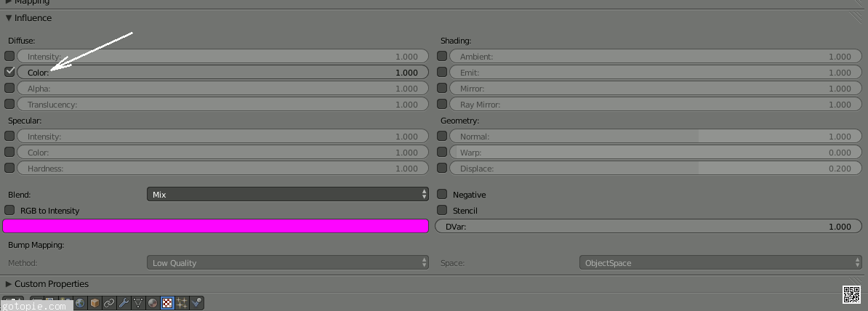Viewport: 868px width, 311px height.
Task: Click the magenta color swatch
Action: click(x=216, y=226)
